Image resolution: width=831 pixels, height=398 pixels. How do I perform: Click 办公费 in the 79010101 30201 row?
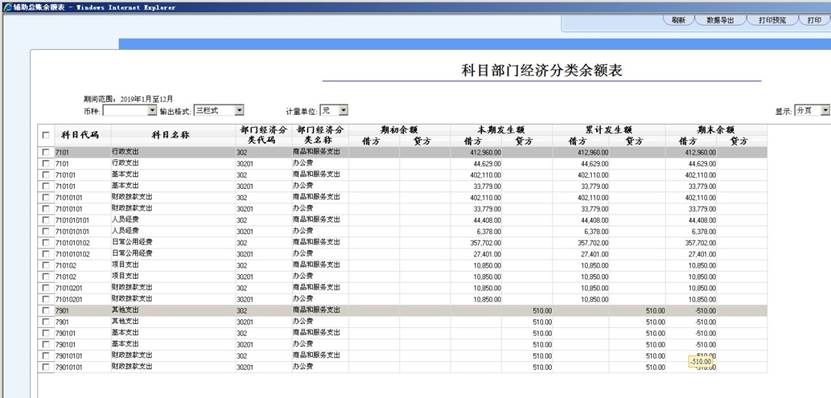pos(303,366)
